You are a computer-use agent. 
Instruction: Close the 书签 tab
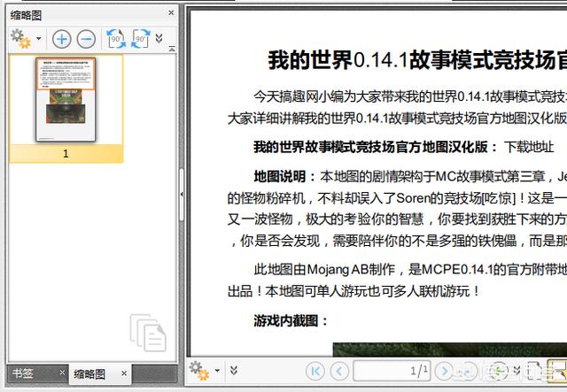tap(61, 373)
